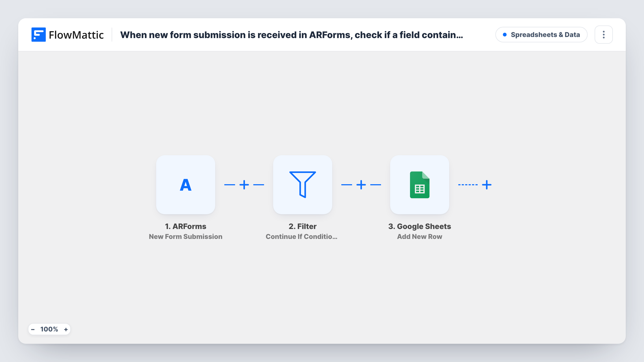Image resolution: width=644 pixels, height=362 pixels.
Task: Select the '1. ARForms' step label
Action: pyautogui.click(x=186, y=226)
